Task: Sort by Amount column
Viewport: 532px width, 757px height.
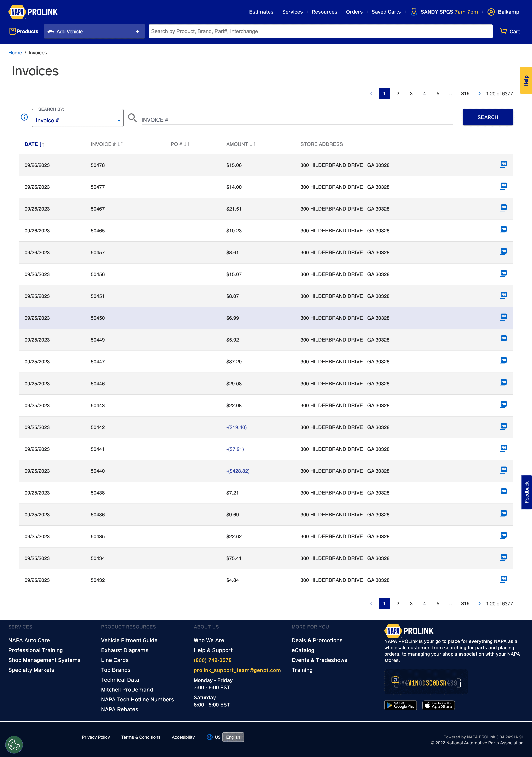Action: [241, 144]
